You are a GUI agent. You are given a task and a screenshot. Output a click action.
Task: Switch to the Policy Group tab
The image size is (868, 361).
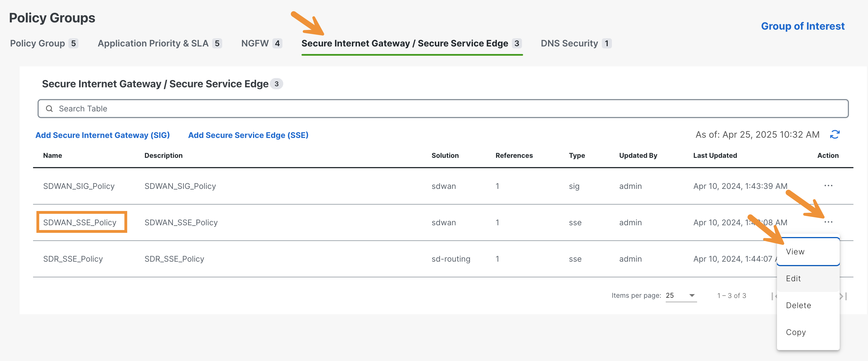(44, 43)
